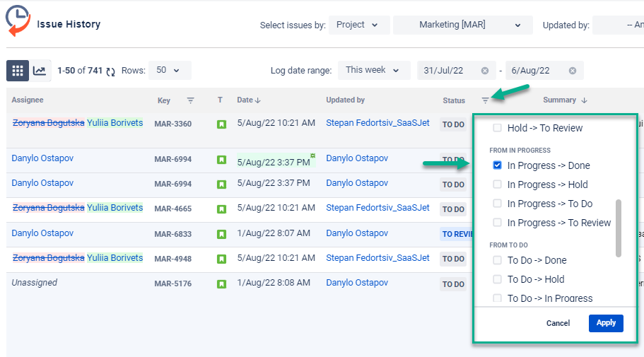
Task: Open the Updated by user dropdown
Action: (x=618, y=25)
